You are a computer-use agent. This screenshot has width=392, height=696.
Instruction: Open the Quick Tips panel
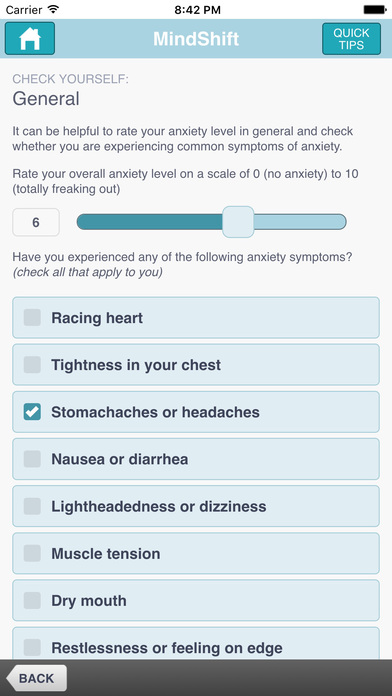[351, 39]
